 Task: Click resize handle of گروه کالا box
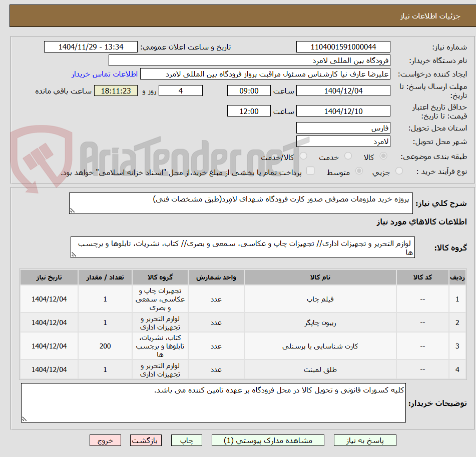tap(74, 254)
